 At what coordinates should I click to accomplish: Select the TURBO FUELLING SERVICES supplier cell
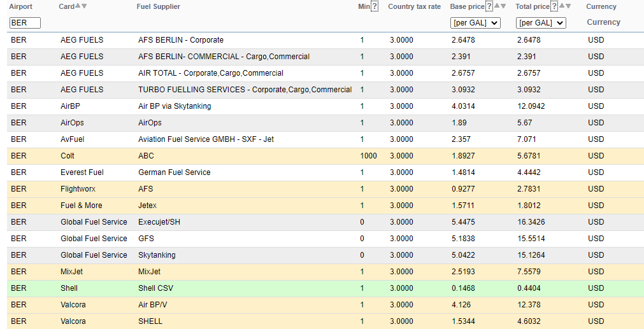pyautogui.click(x=245, y=90)
